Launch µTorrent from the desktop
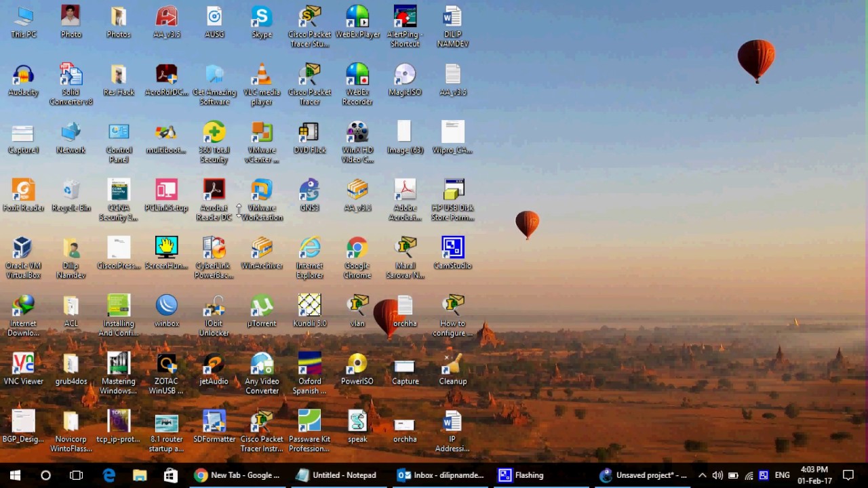 pyautogui.click(x=262, y=311)
